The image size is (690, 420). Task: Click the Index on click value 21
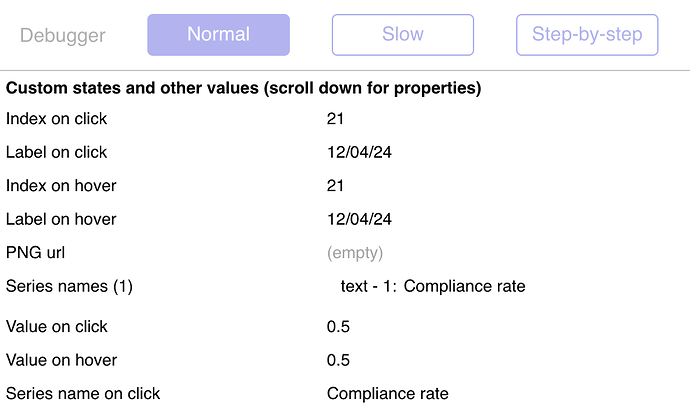tap(335, 118)
